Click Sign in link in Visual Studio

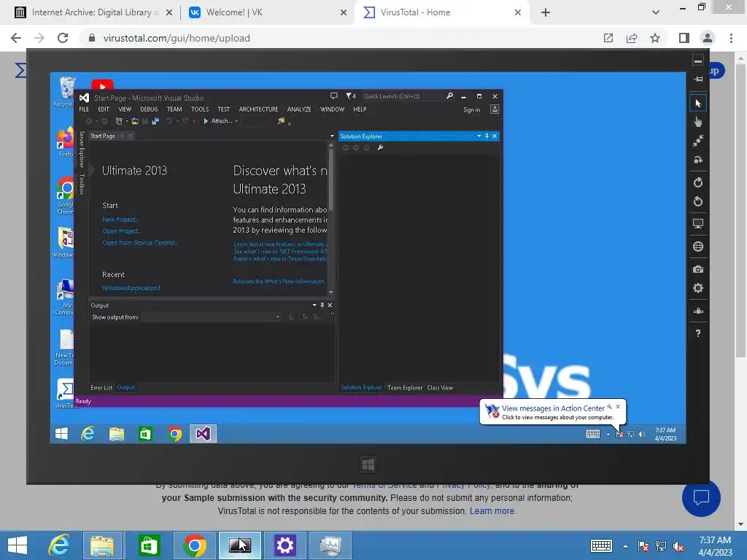[x=472, y=109]
